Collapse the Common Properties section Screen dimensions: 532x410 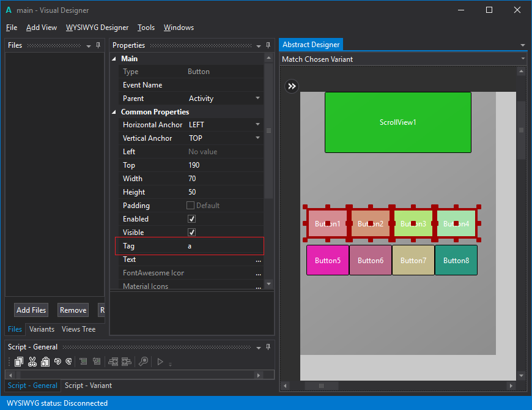(114, 111)
